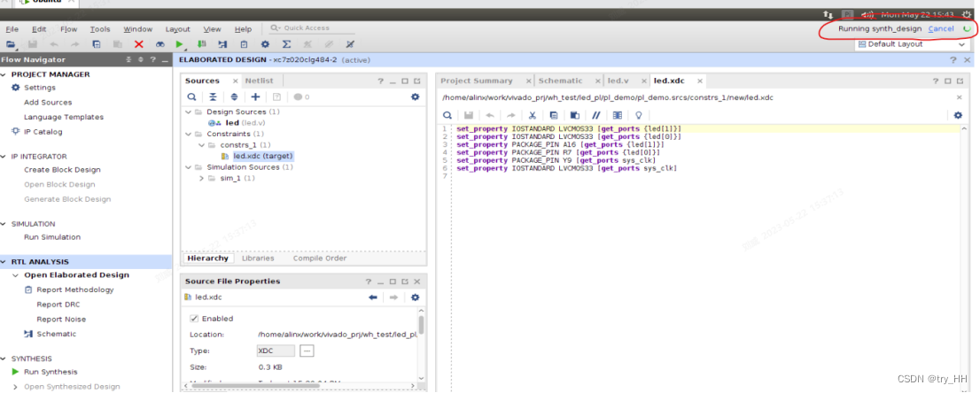Go to previous object in Source File Properties
Viewport: 980px width, 393px height.
point(373,297)
